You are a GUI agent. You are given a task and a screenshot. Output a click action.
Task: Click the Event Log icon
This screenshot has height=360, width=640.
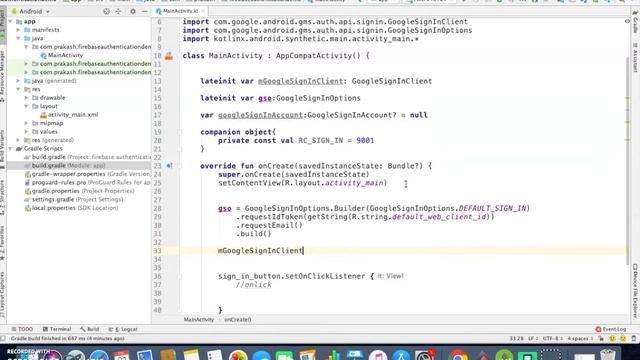(x=598, y=329)
